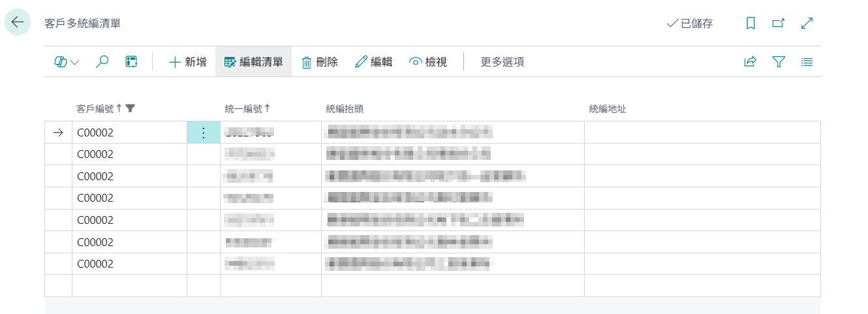Open page in new window icon
Screen dimensions: 868x314
[x=778, y=24]
